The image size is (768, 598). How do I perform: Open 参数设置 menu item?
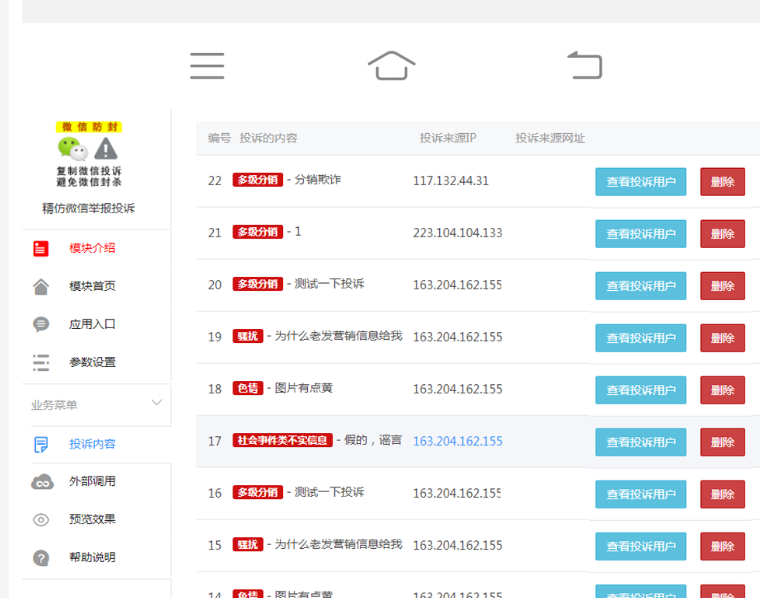tap(92, 362)
